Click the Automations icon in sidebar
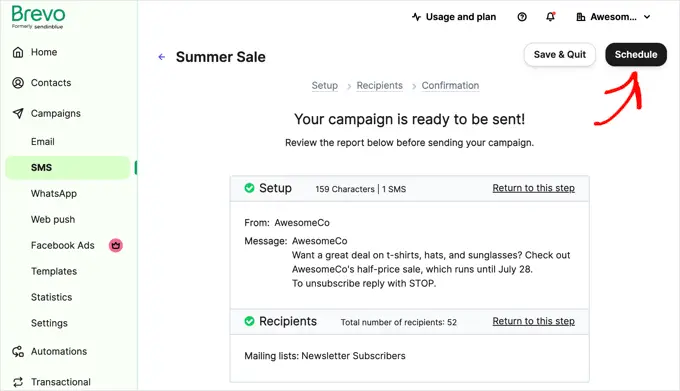Image resolution: width=680 pixels, height=391 pixels. pyautogui.click(x=18, y=351)
